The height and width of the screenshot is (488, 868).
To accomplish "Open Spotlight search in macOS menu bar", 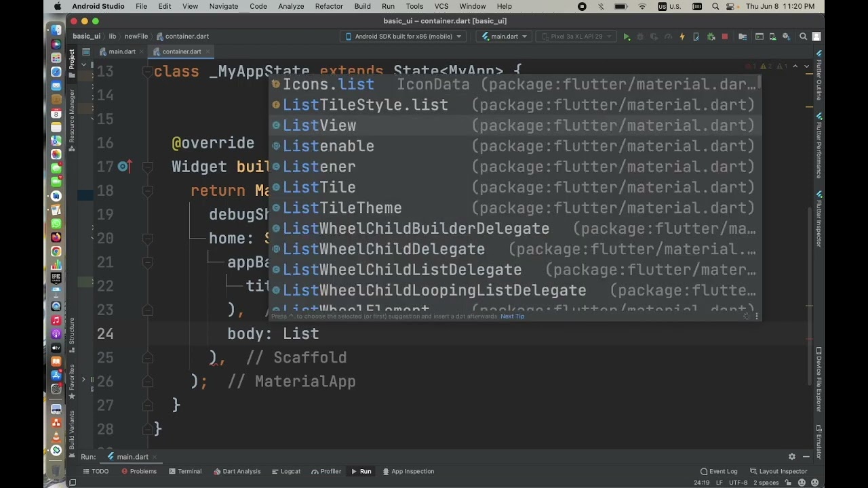I will coord(715,6).
